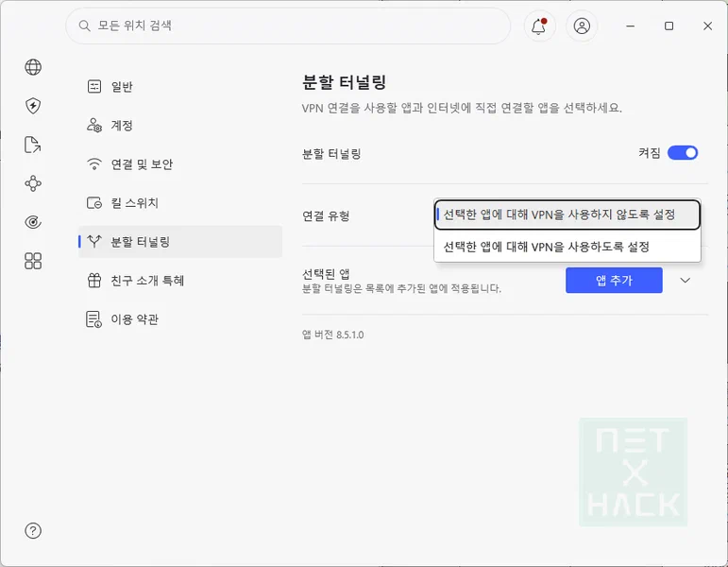The height and width of the screenshot is (567, 728).
Task: Open the file sharing sidebar icon
Action: (33, 145)
